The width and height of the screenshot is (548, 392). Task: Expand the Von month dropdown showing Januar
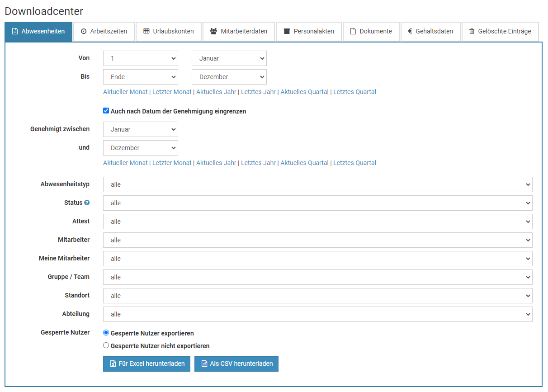tap(229, 58)
